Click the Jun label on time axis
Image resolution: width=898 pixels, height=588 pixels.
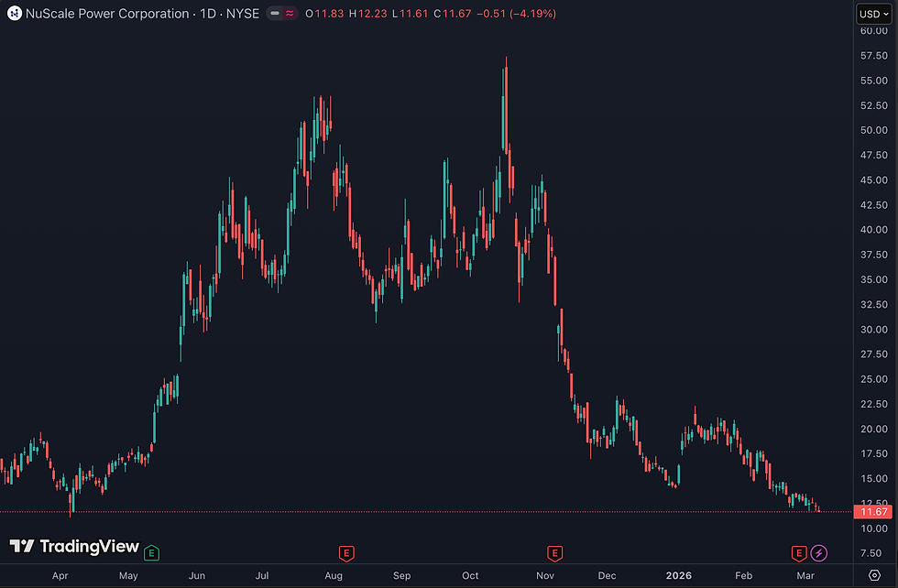pyautogui.click(x=197, y=575)
